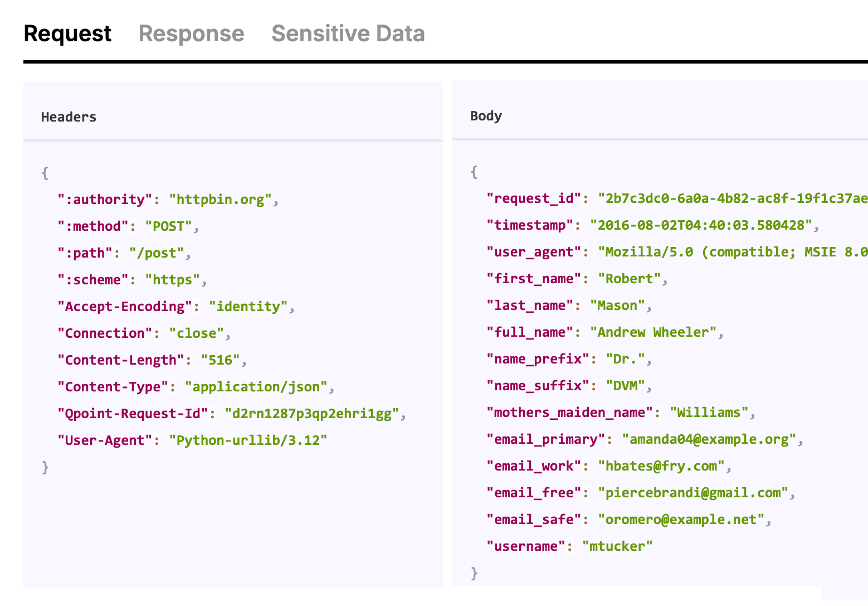The width and height of the screenshot is (868, 606).
Task: Select the Request tab
Action: [x=67, y=33]
